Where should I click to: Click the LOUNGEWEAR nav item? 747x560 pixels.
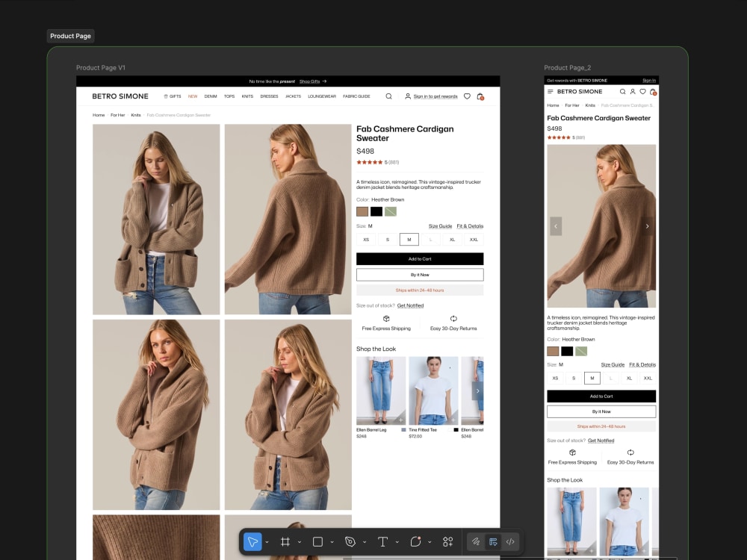tap(322, 96)
